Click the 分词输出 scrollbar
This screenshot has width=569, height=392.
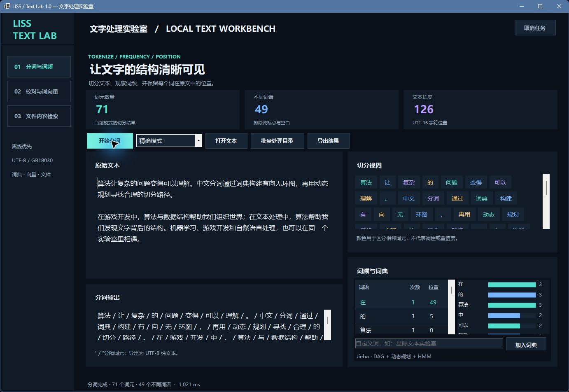(328, 325)
